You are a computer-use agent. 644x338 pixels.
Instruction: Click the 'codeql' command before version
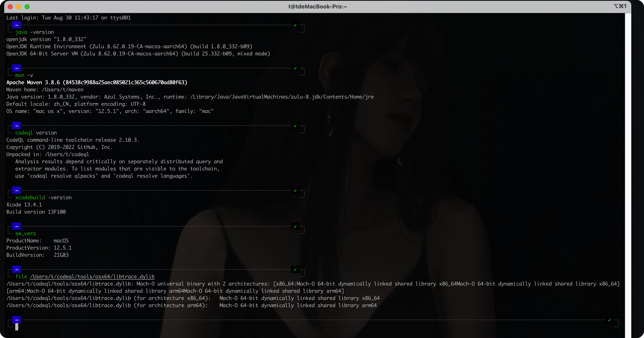(24, 133)
